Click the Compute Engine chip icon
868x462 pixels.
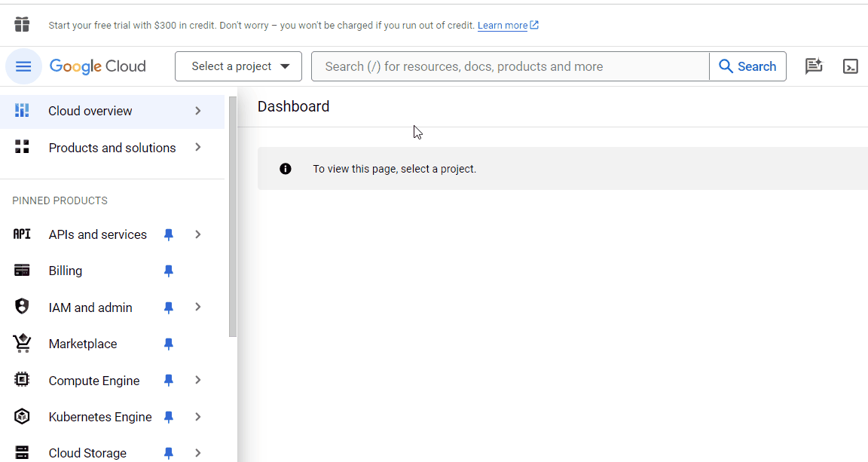point(22,380)
